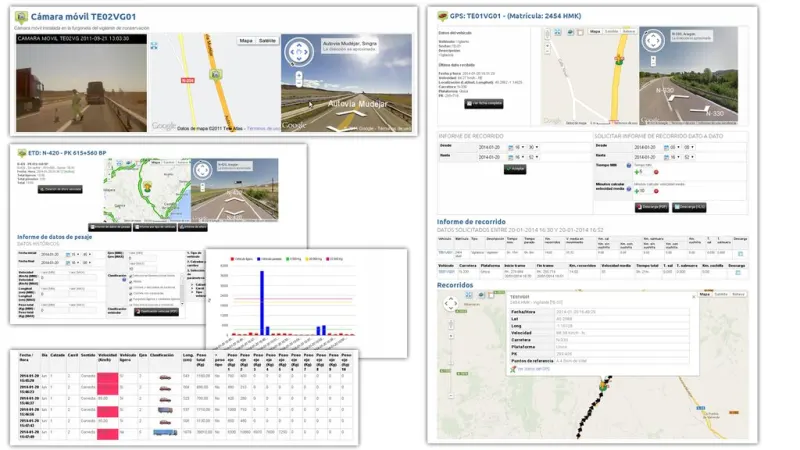Click the GPS TE01VG01 title icon
This screenshot has width=800, height=450.
442,16
